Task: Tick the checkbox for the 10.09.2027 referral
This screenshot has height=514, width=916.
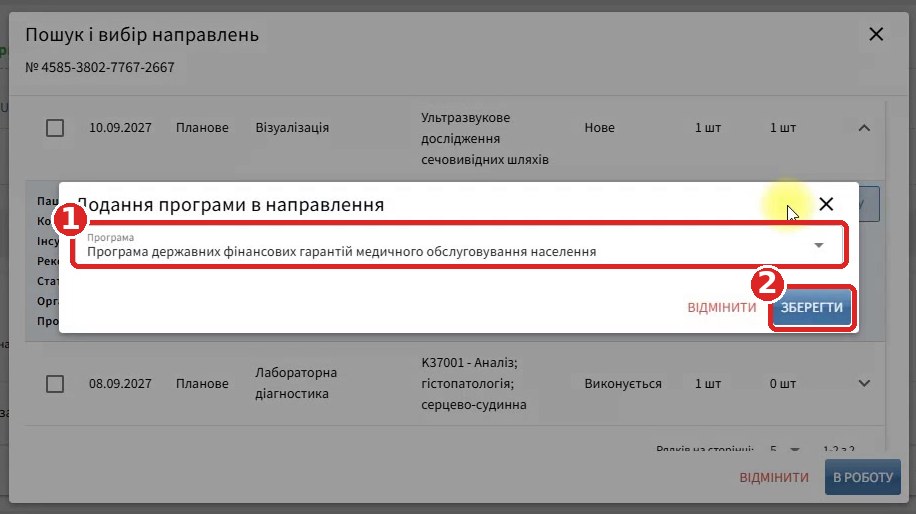Action: tap(55, 128)
